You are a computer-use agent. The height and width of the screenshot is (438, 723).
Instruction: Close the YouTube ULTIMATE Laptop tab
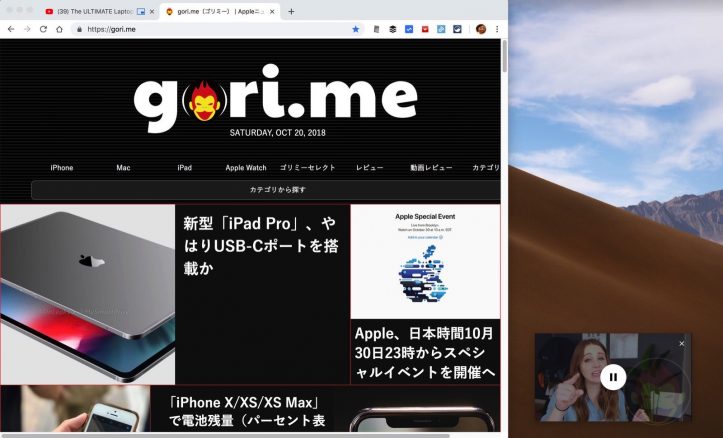click(x=152, y=12)
